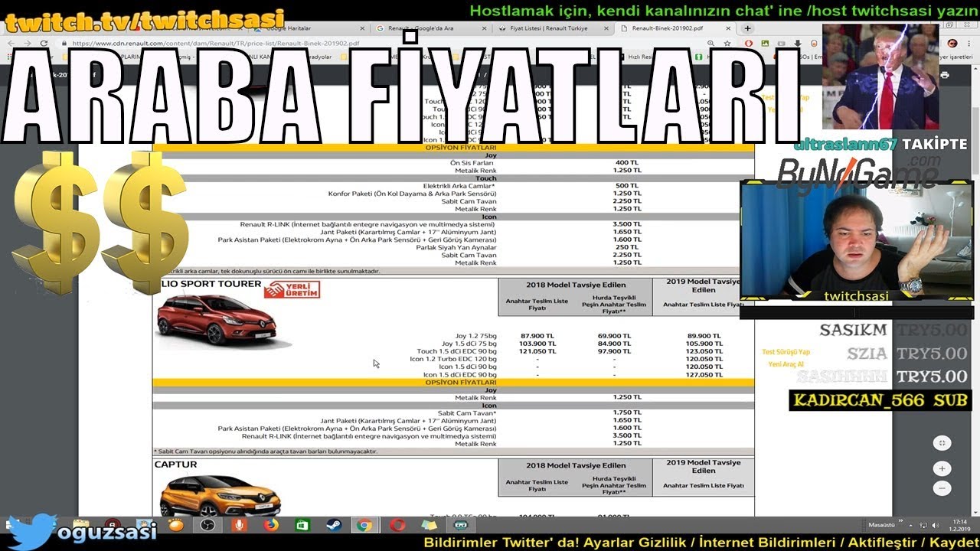
Task: Click the 123.050 TL price
Action: (703, 351)
